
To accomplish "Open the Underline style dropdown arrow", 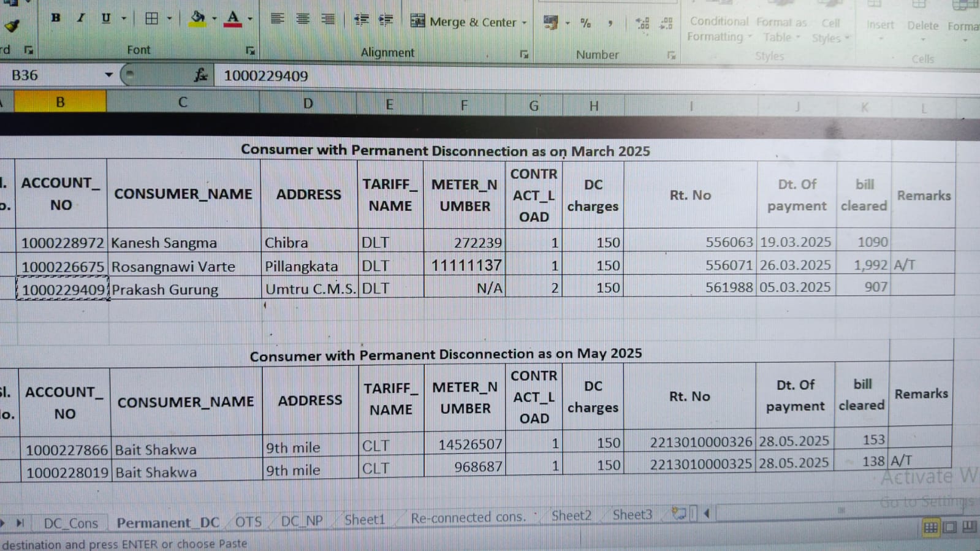I will coord(124,18).
